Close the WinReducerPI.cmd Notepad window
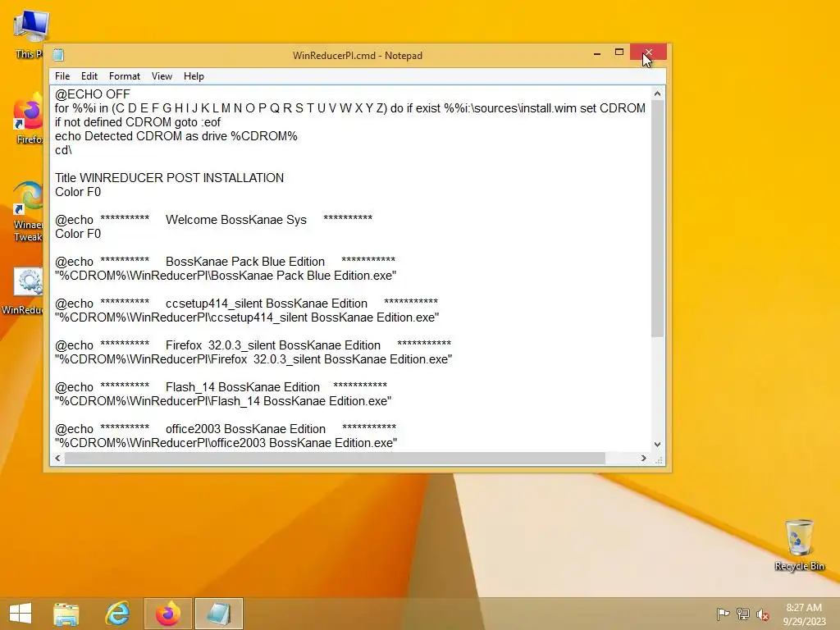The image size is (840, 630). point(648,52)
